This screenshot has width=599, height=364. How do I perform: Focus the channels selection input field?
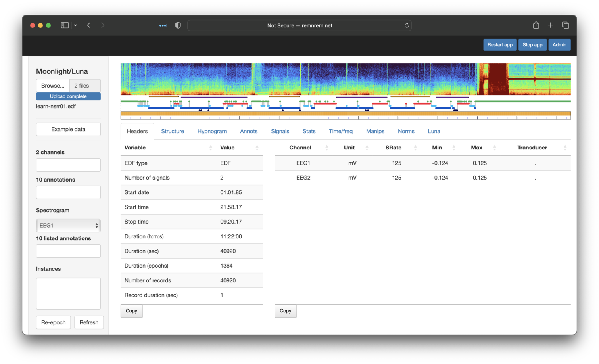coord(68,165)
